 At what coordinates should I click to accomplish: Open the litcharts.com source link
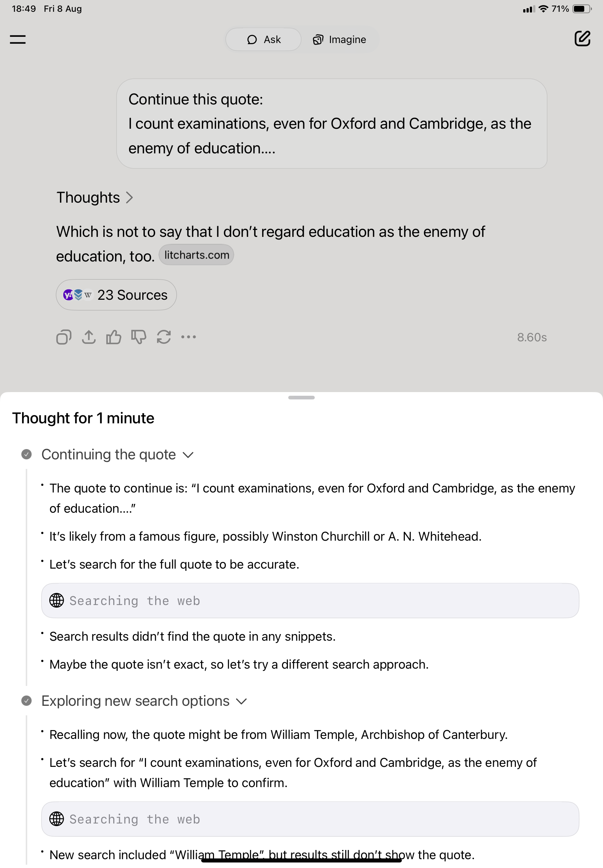[x=196, y=255]
